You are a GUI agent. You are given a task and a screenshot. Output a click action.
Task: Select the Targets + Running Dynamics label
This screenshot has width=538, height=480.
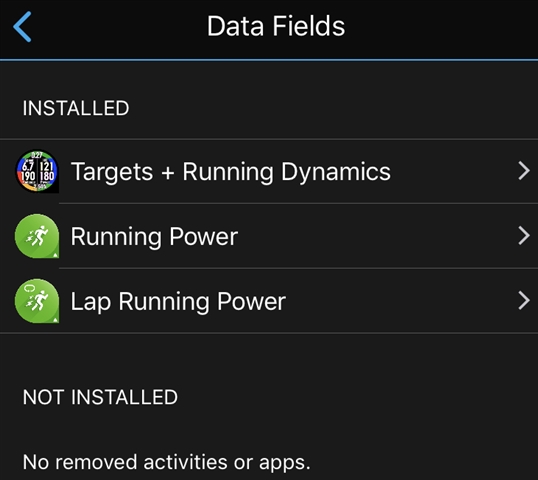(x=231, y=172)
